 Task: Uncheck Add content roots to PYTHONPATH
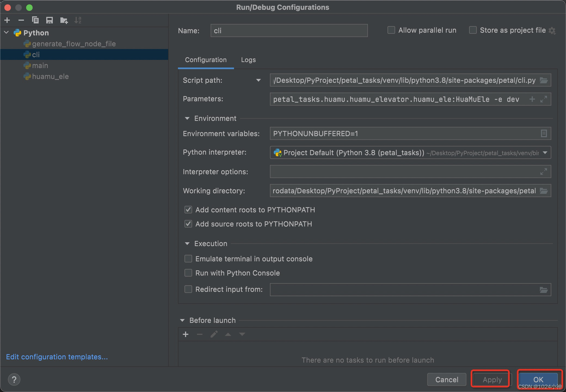click(x=188, y=210)
